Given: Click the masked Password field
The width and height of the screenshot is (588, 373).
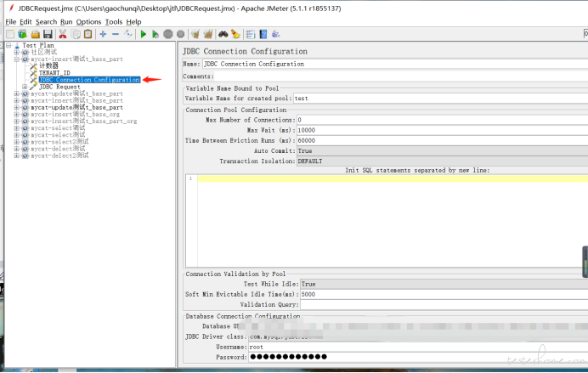Looking at the screenshot, I should 418,357.
